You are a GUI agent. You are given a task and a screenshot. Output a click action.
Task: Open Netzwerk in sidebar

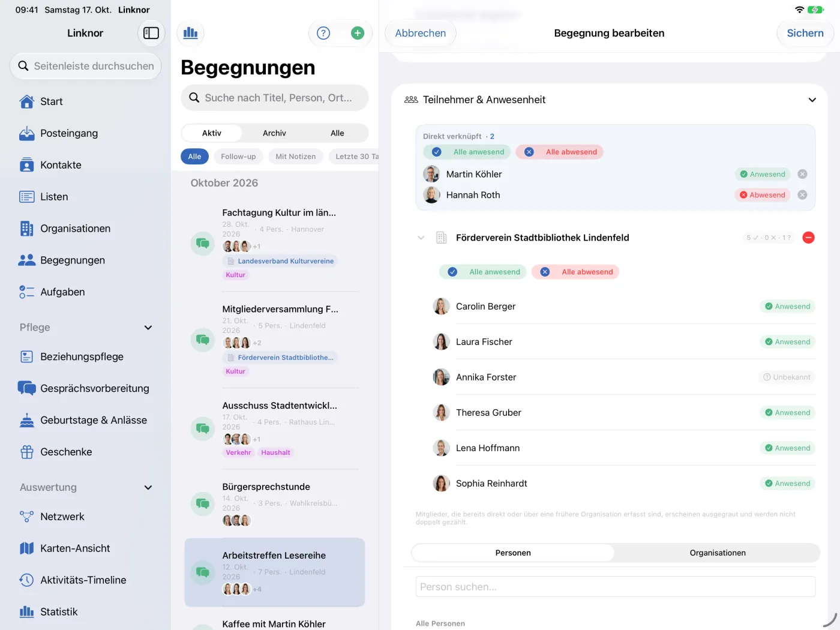(85, 517)
